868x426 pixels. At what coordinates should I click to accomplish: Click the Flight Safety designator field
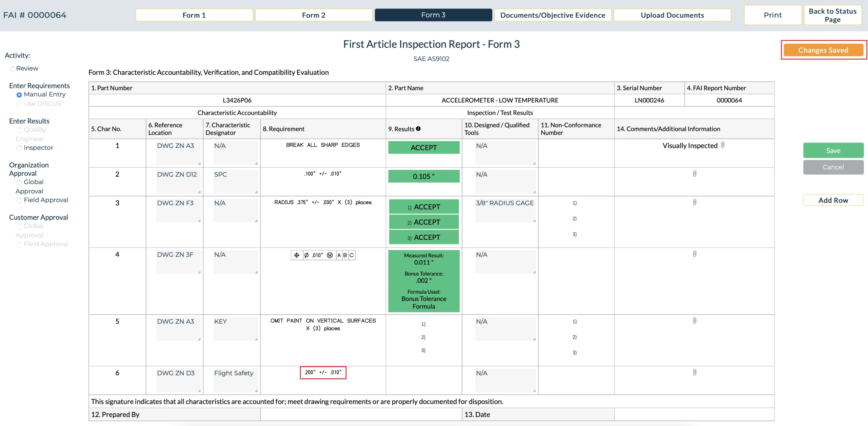tap(236, 380)
